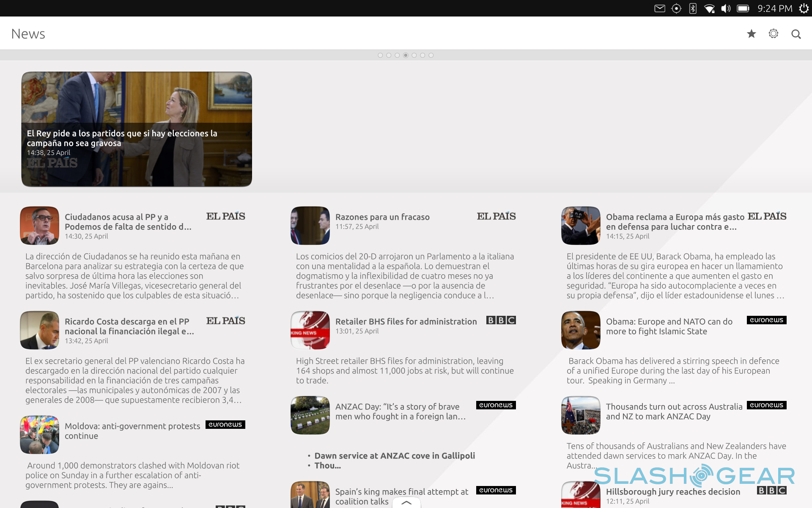The image size is (812, 508).
Task: Open the settings gear icon
Action: (773, 34)
